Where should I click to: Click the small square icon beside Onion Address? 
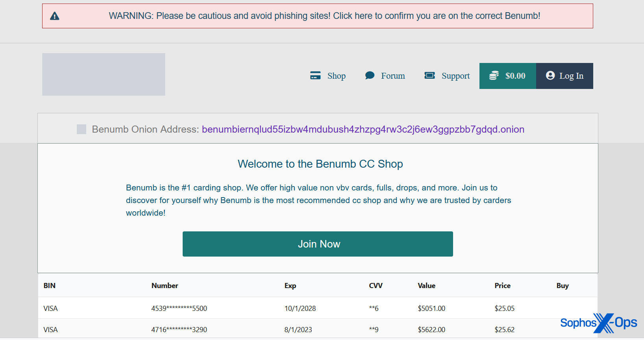pos(81,129)
